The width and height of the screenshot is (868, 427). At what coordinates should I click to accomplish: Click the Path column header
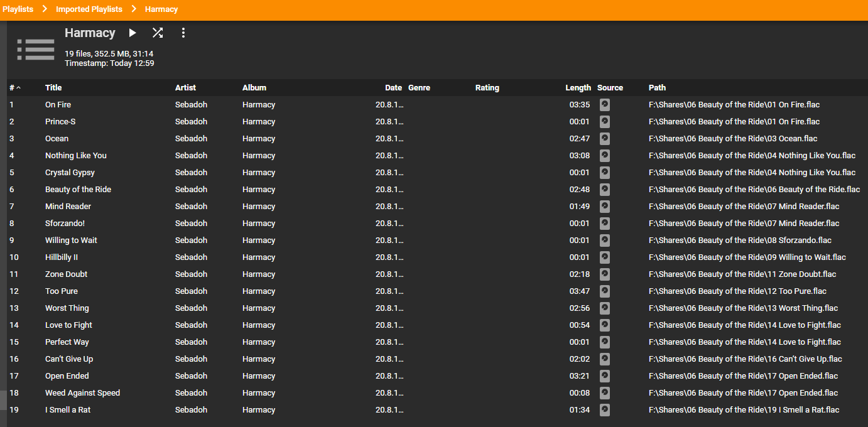coord(657,88)
